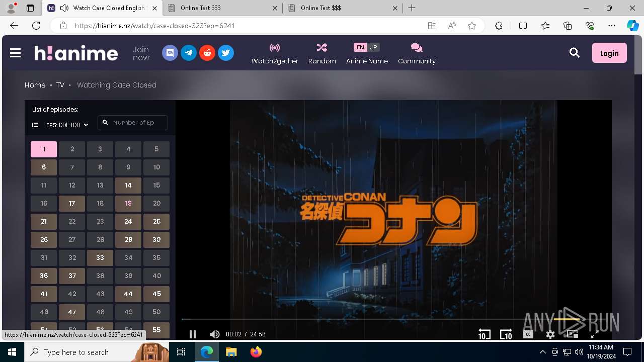
Task: Expand the EPS: 001-100 range dropdown
Action: tap(67, 125)
